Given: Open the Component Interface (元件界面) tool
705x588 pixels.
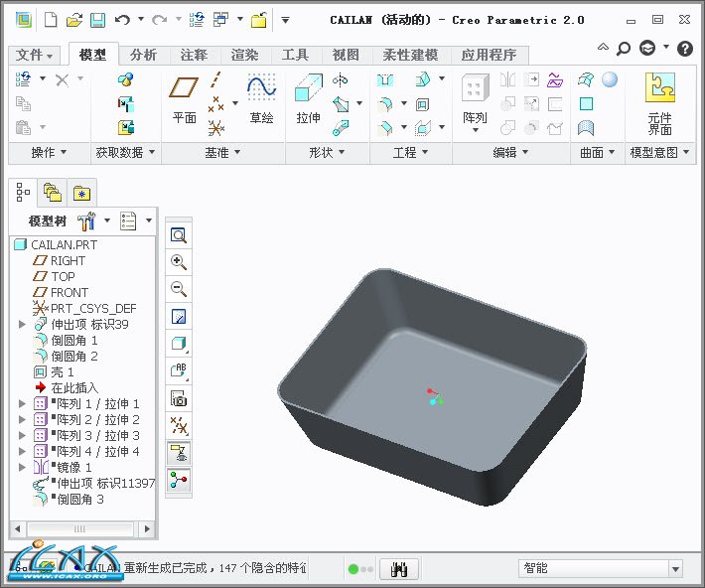Looking at the screenshot, I should (x=660, y=104).
